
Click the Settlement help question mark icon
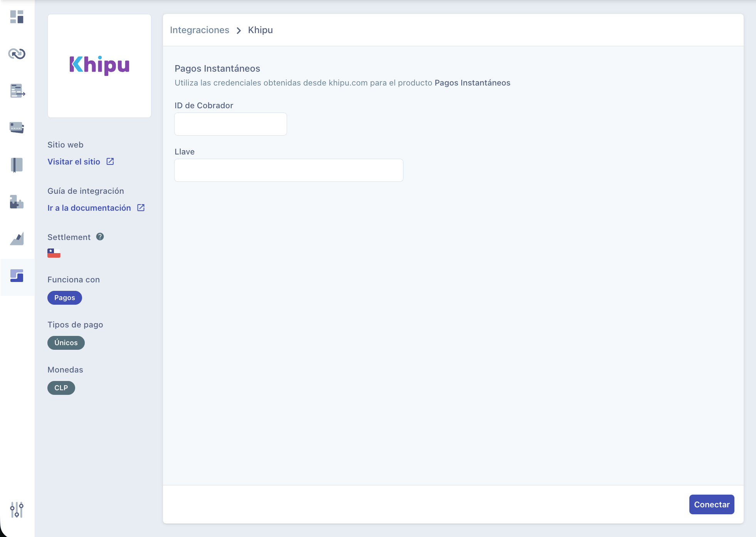(100, 237)
